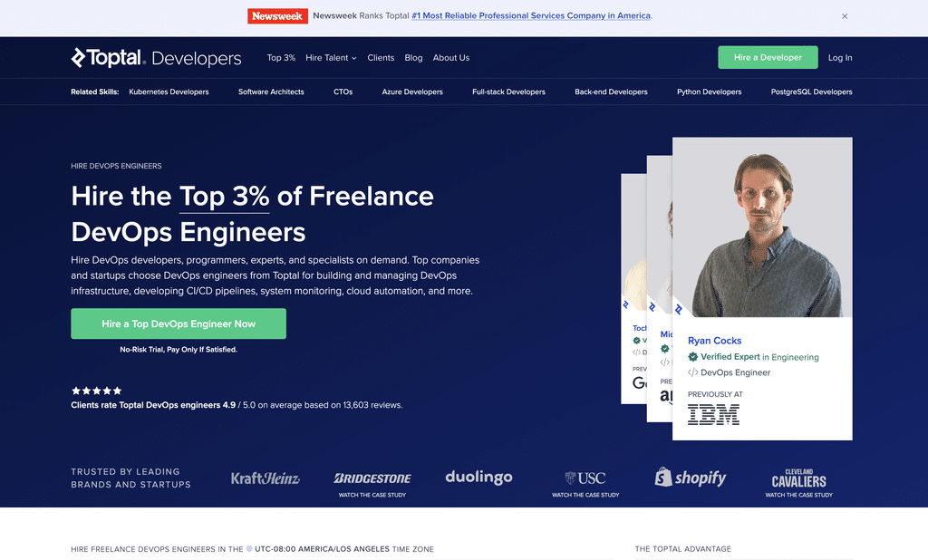This screenshot has width=928, height=560.
Task: Open Software Architects related skill
Action: (271, 92)
